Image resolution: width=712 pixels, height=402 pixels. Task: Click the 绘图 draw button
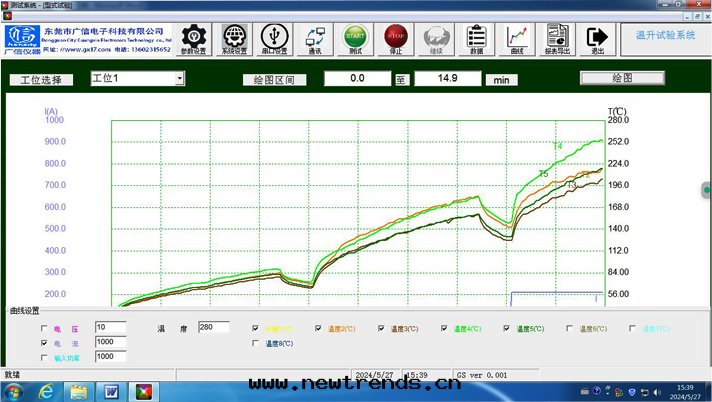(x=622, y=78)
